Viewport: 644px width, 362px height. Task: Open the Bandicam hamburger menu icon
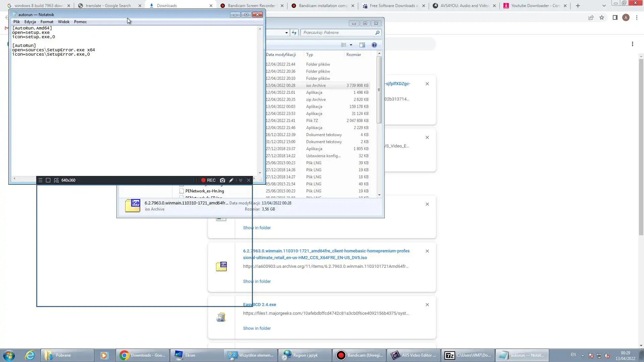coord(40,180)
